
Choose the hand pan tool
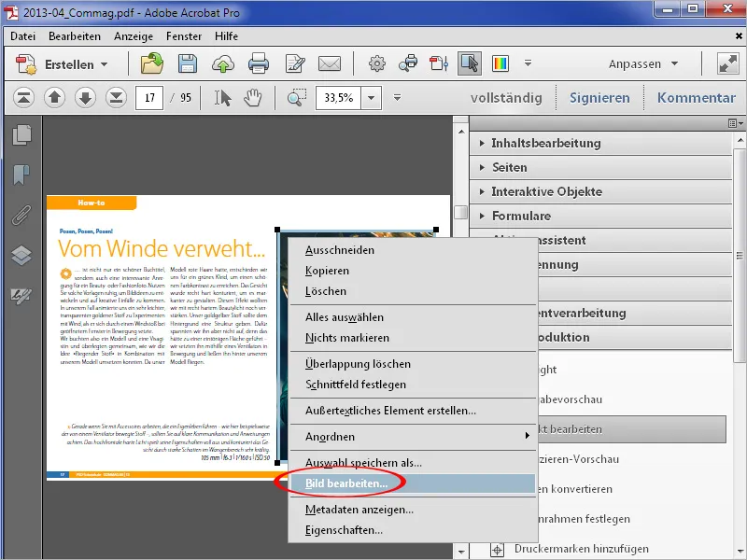(x=252, y=98)
